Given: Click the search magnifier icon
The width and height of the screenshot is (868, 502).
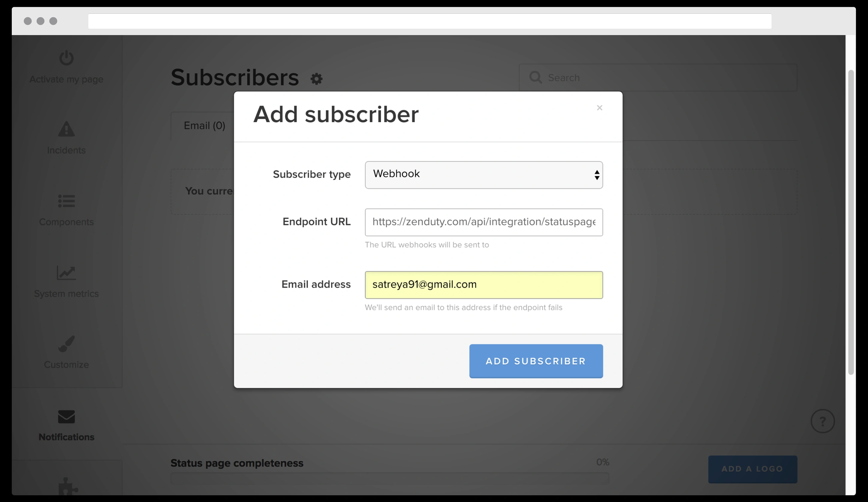Looking at the screenshot, I should [535, 77].
